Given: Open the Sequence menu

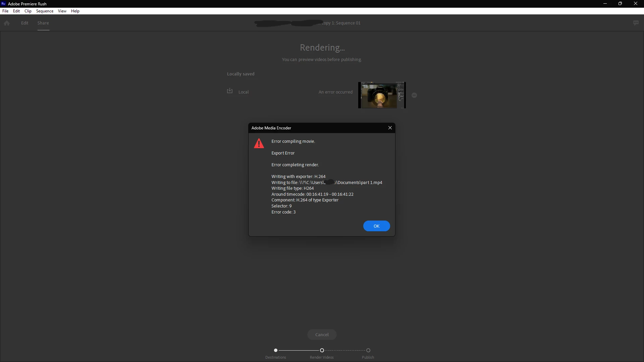Looking at the screenshot, I should pyautogui.click(x=45, y=11).
